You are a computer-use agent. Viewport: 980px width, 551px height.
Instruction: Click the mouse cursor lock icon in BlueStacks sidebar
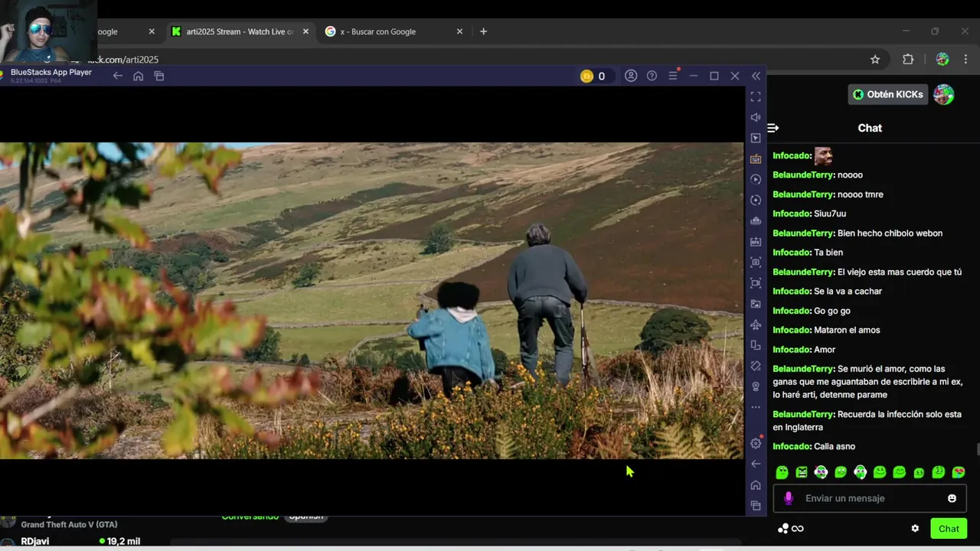click(x=756, y=138)
